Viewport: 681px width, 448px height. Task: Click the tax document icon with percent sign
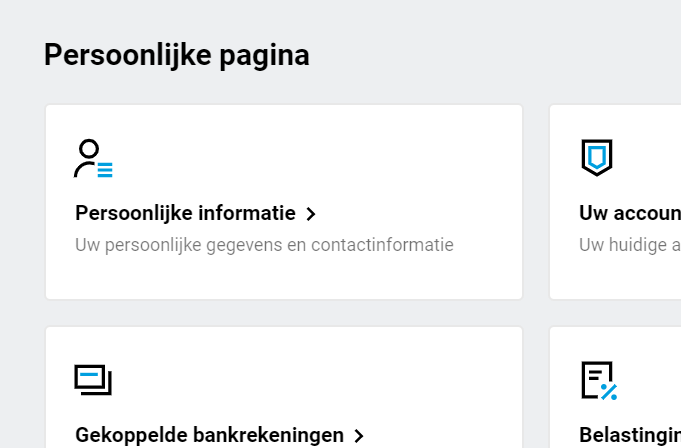598,380
